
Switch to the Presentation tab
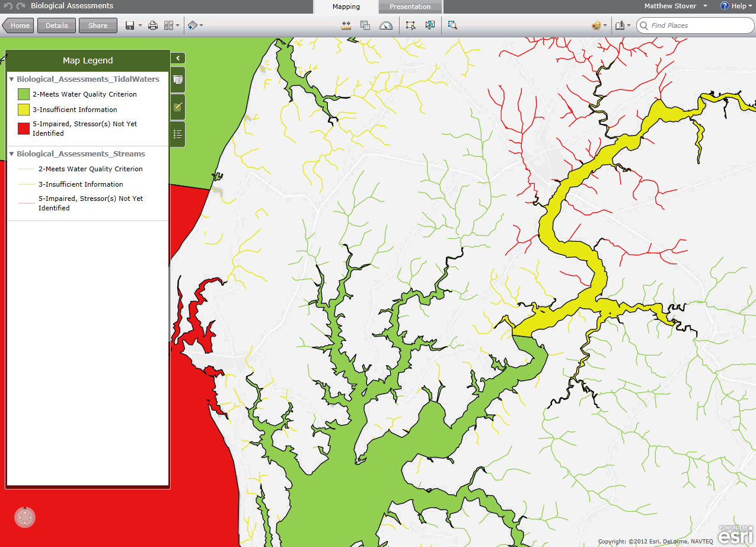[x=410, y=7]
